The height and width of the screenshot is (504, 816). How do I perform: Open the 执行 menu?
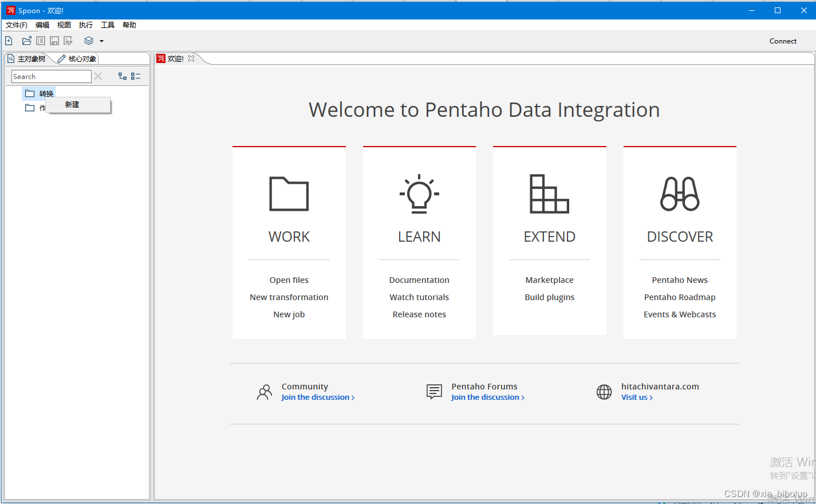click(86, 25)
